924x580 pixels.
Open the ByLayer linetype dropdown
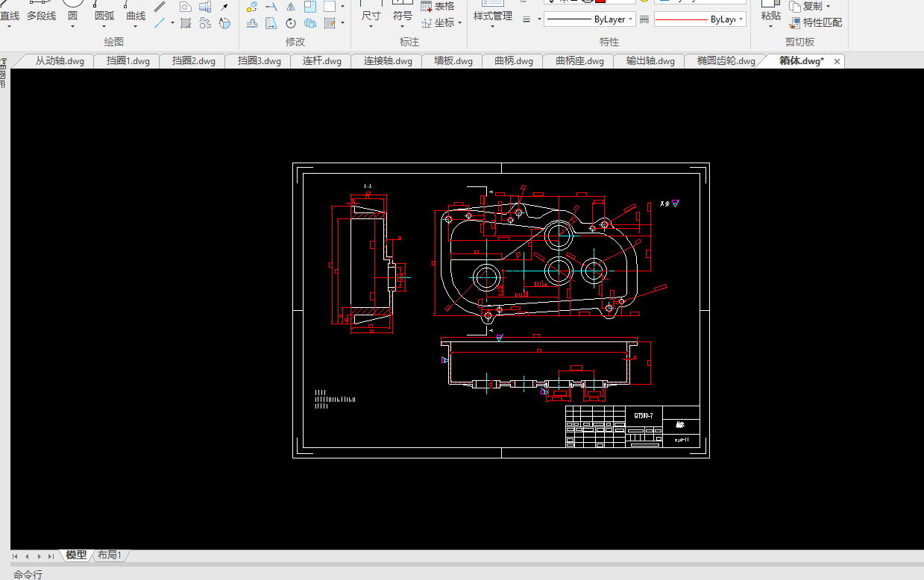(x=631, y=19)
